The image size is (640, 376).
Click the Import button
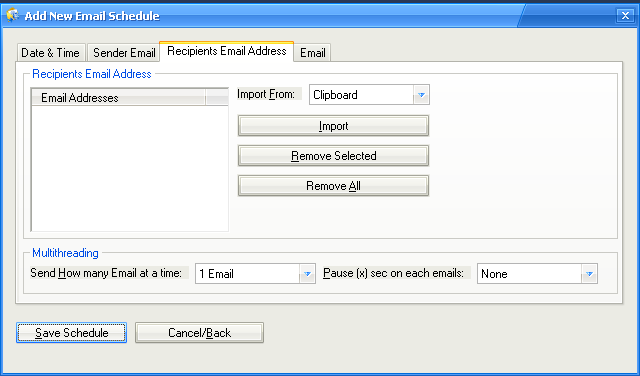333,126
